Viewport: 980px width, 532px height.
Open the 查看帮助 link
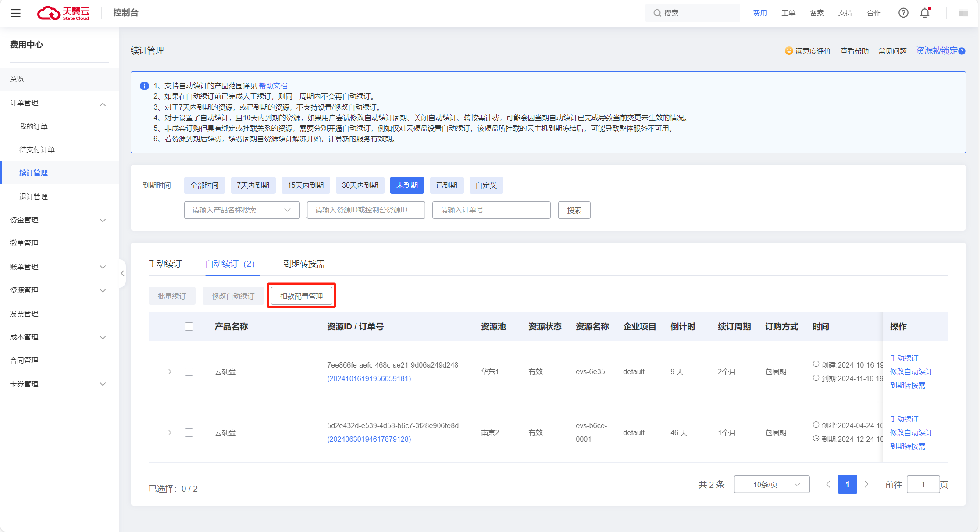pos(855,51)
